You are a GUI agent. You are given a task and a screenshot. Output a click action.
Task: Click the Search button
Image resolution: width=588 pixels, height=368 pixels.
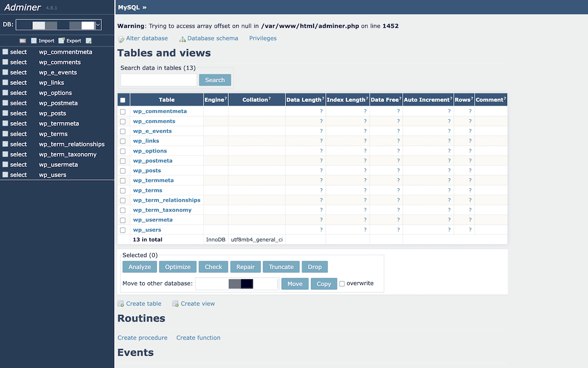tap(215, 80)
